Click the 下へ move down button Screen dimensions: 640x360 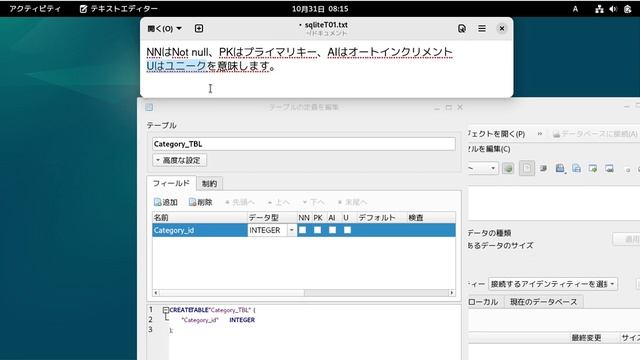314,202
